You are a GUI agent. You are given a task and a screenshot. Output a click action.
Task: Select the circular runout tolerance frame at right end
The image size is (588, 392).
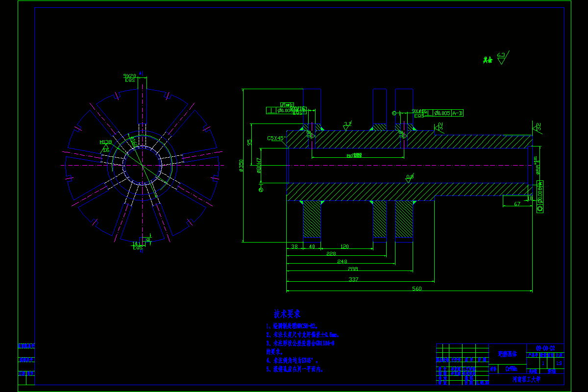pos(540,196)
